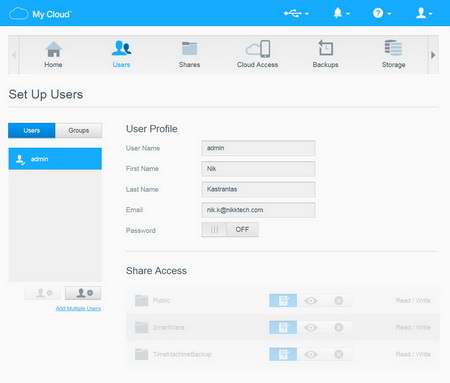Open the Storage section
This screenshot has height=383, width=450.
393,55
